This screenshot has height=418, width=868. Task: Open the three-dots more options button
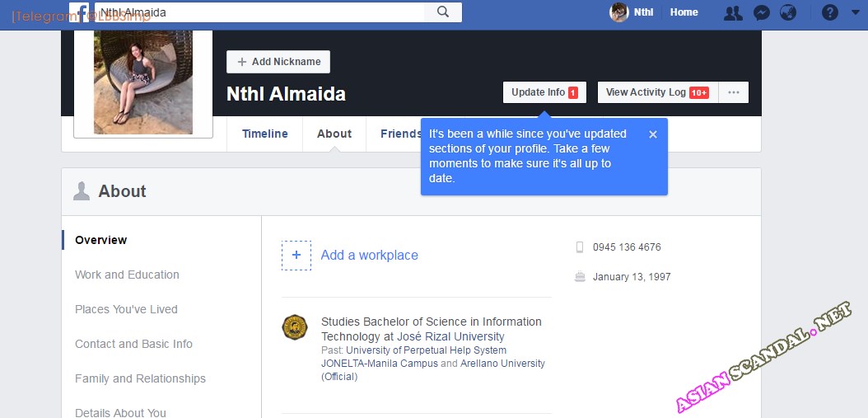tap(734, 92)
